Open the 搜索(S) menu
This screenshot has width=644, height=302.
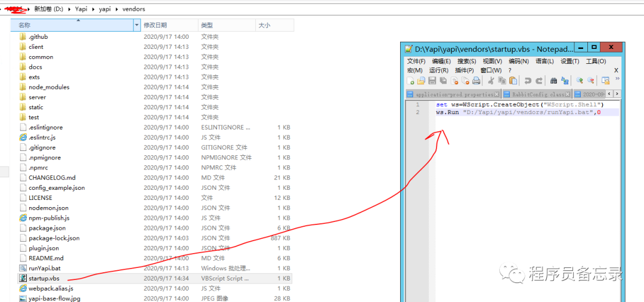466,61
